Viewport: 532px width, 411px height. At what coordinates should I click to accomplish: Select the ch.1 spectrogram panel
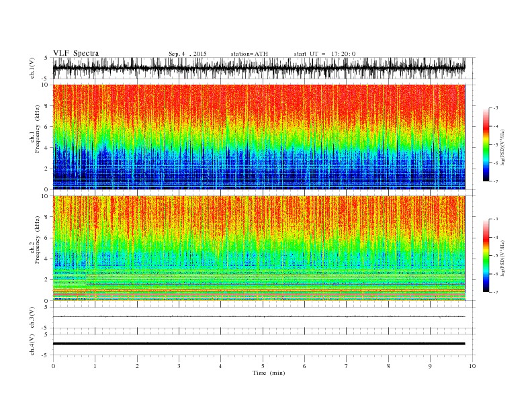click(259, 137)
